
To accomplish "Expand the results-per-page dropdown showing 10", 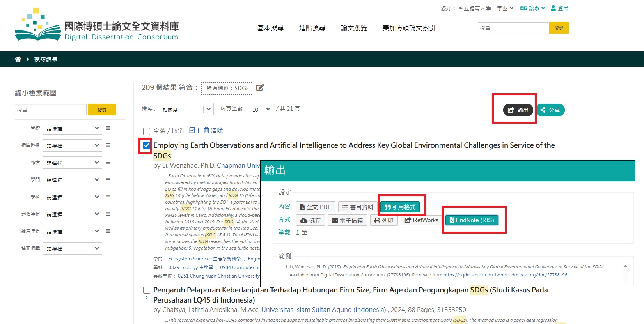I will coord(261,109).
